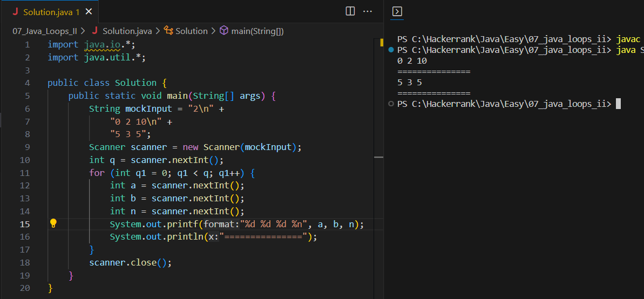Split the editor with the split icon
Image resolution: width=644 pixels, height=299 pixels.
[350, 11]
